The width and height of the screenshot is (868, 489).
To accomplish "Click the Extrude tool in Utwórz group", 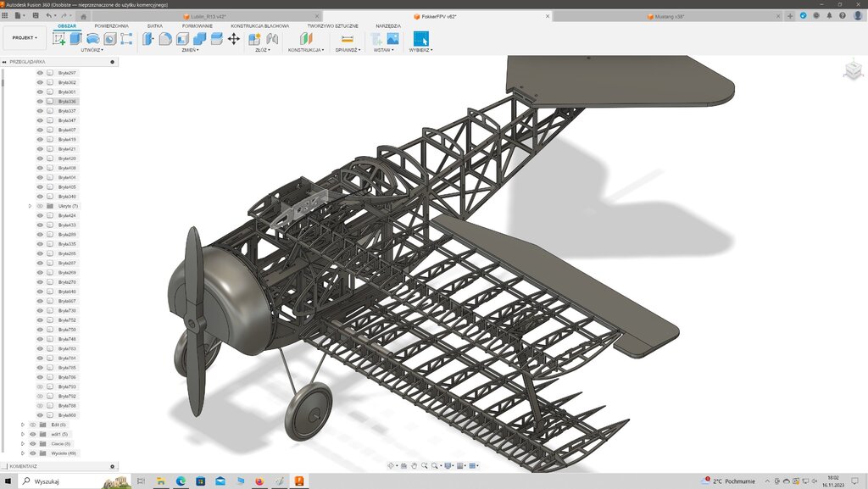I will (75, 38).
